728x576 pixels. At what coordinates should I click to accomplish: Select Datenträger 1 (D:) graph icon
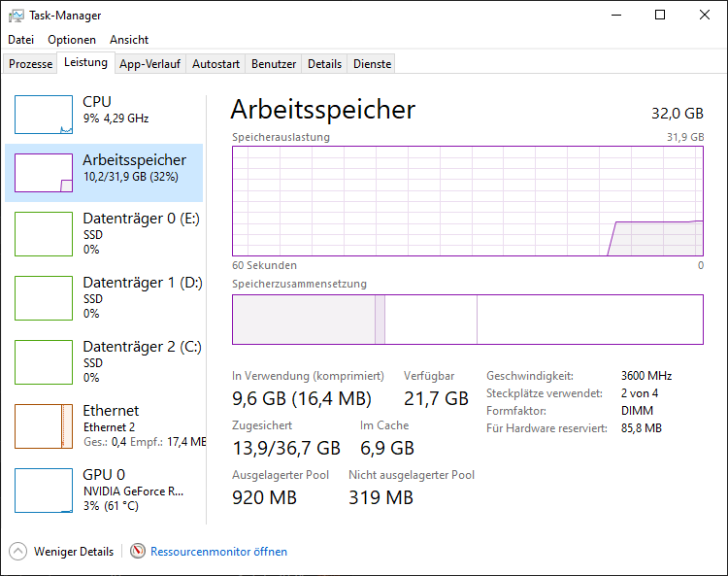(x=44, y=298)
